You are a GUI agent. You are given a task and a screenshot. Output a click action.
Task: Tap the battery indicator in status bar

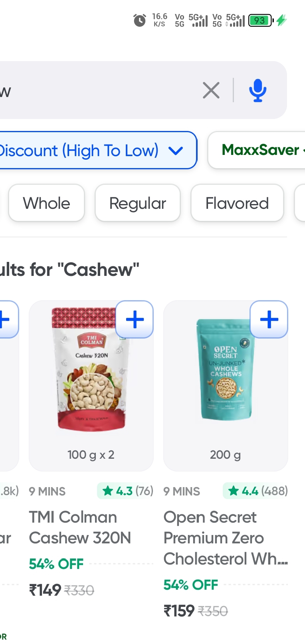260,20
